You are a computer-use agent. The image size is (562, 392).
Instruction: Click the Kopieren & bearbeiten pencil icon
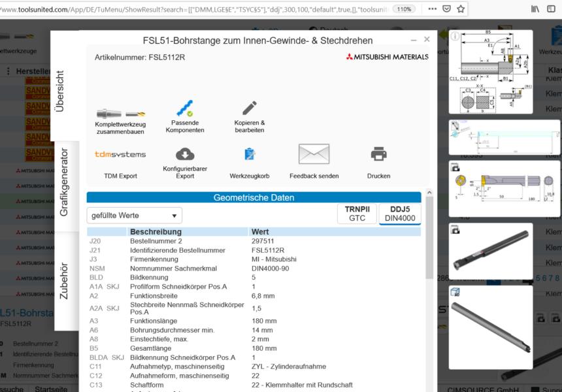tap(250, 108)
